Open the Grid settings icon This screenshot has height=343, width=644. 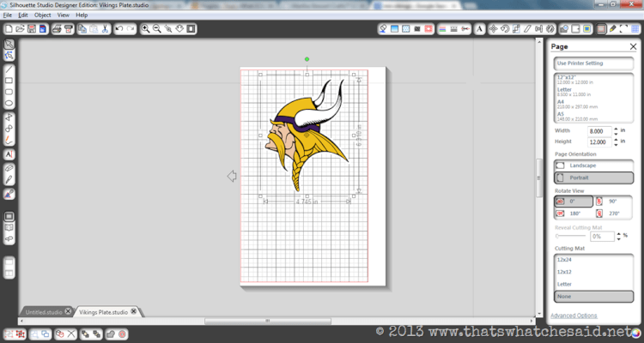(635, 28)
